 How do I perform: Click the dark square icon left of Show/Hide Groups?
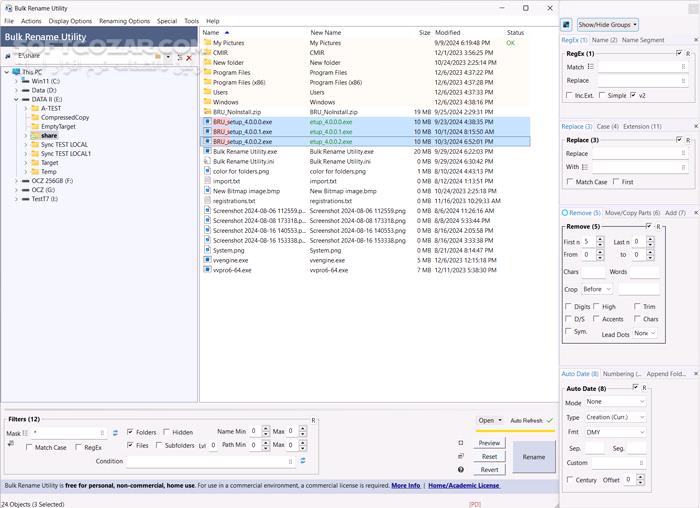(x=566, y=25)
